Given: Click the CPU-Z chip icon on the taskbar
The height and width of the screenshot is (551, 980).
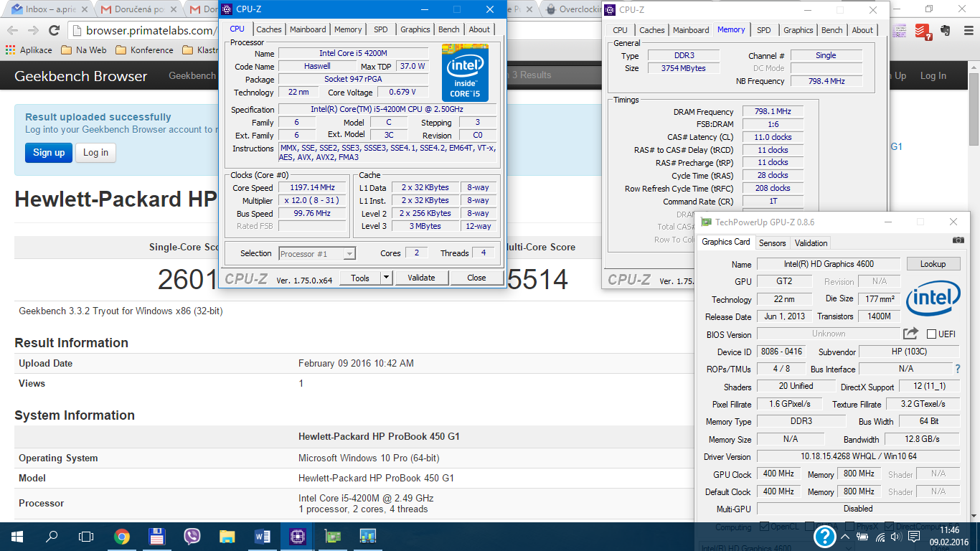Looking at the screenshot, I should [297, 536].
